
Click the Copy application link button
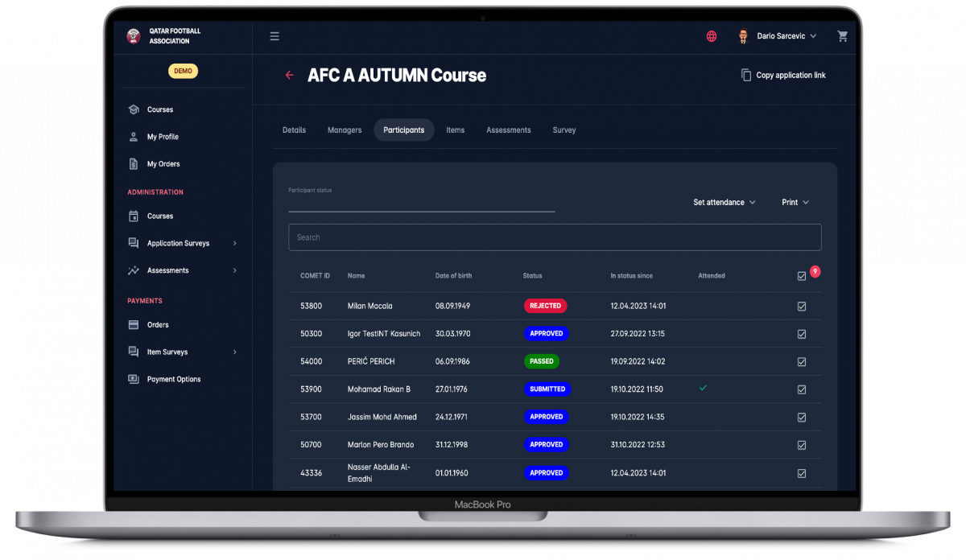[782, 75]
